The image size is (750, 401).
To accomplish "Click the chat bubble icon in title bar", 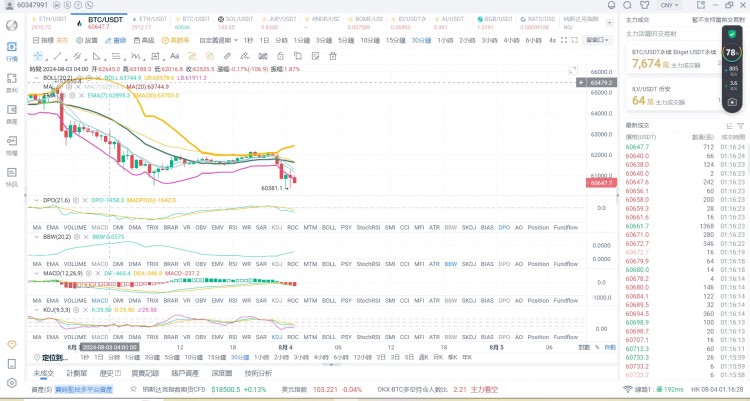I will point(628,5).
